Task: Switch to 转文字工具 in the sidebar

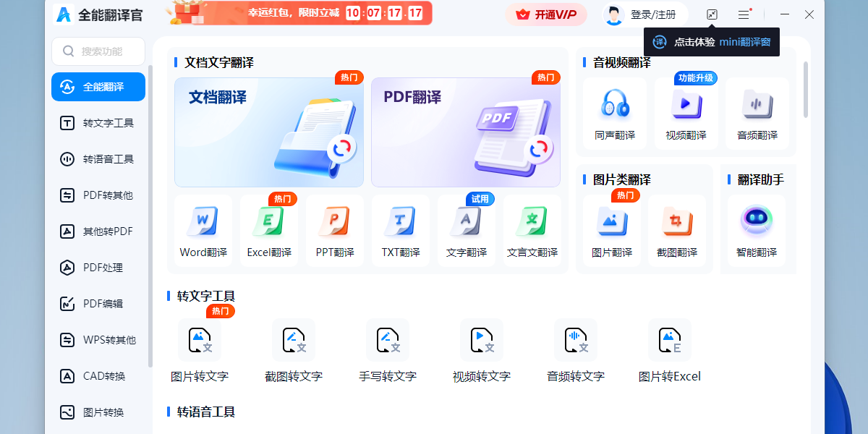Action: coord(98,123)
